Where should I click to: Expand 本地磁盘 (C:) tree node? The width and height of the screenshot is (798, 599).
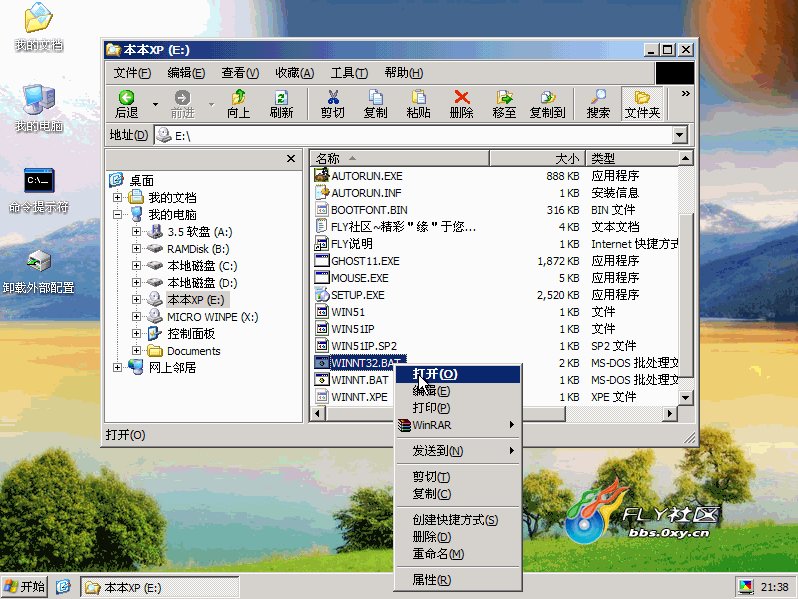(136, 266)
